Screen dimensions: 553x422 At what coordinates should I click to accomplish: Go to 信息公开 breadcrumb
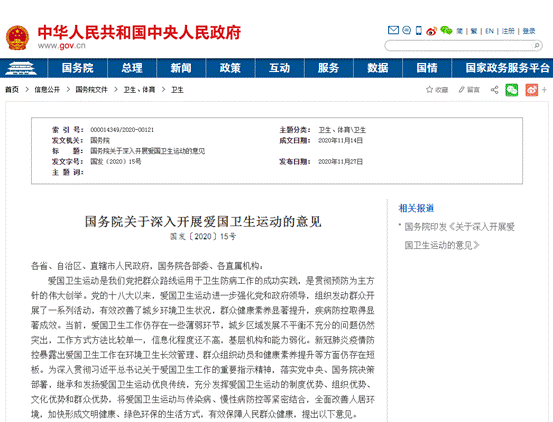(x=47, y=90)
